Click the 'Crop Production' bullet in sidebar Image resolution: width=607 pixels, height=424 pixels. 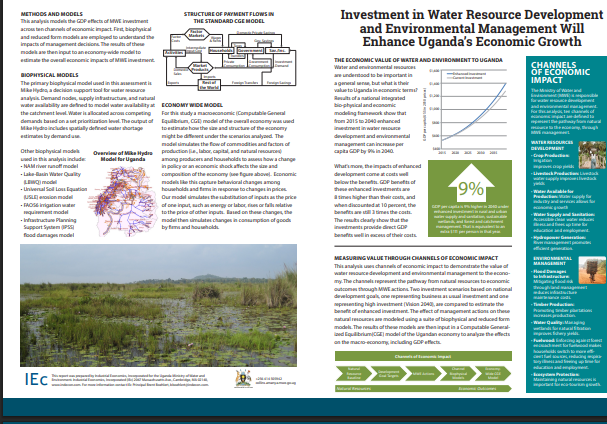[554, 161]
